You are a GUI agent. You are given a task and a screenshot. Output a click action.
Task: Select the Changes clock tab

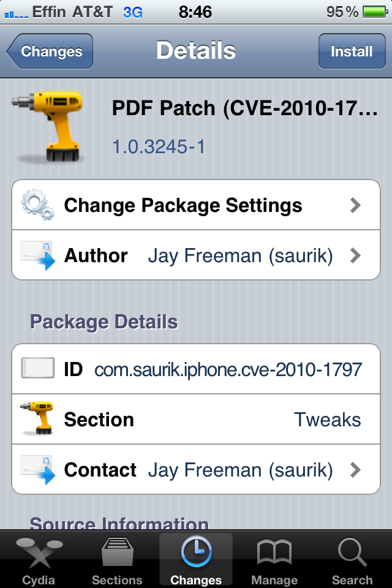coord(196,560)
